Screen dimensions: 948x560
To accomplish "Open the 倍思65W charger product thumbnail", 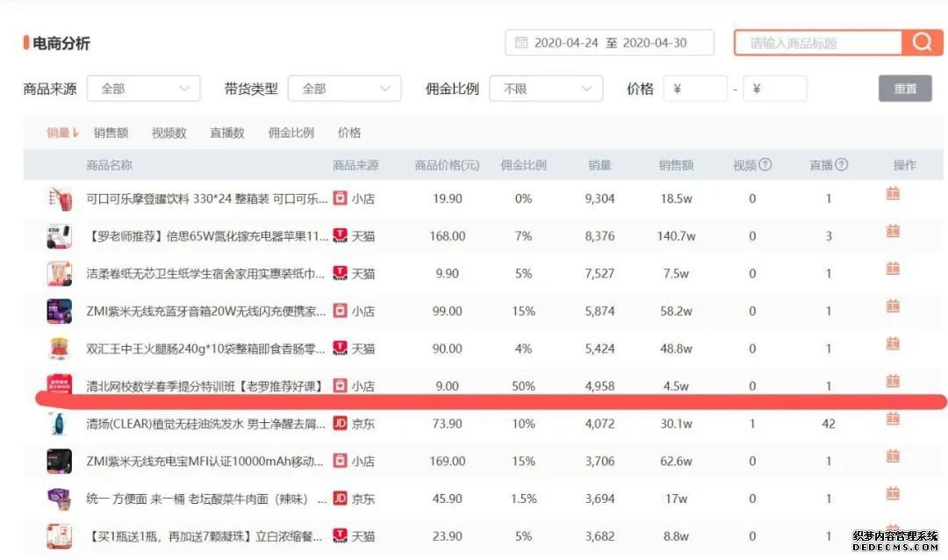I will pos(60,236).
